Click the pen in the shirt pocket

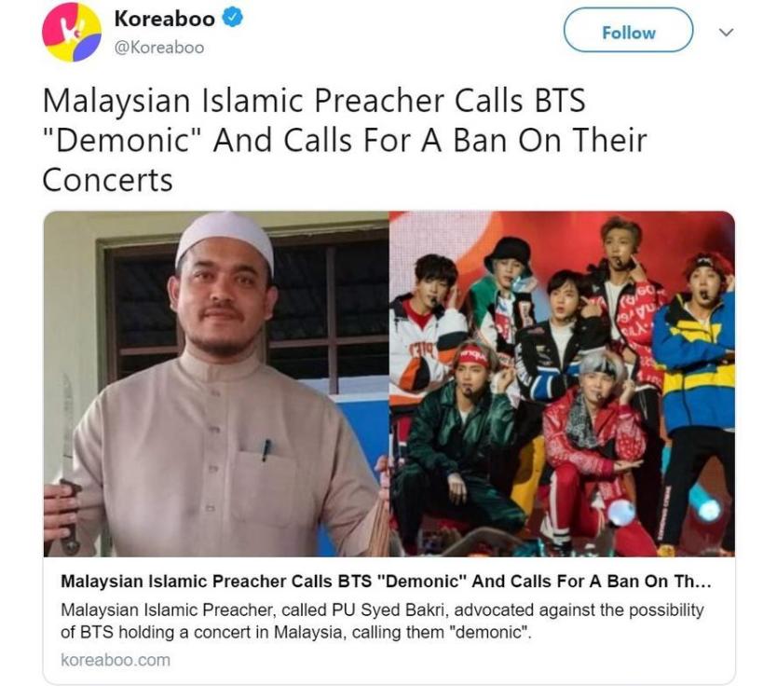click(x=266, y=450)
